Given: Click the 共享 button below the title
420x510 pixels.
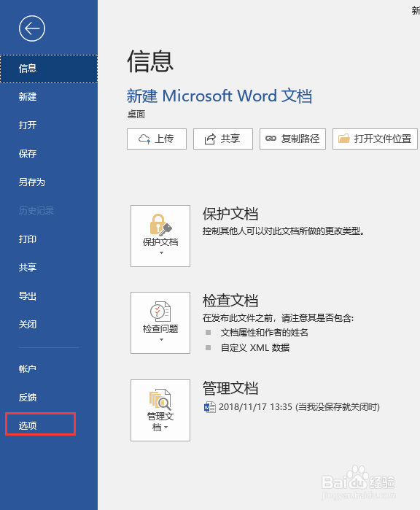Looking at the screenshot, I should (x=223, y=139).
